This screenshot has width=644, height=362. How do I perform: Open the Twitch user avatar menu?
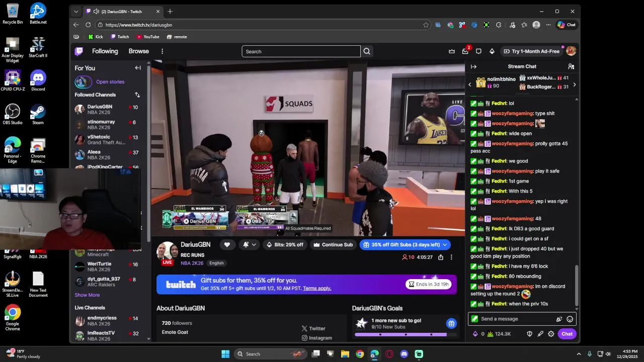pyautogui.click(x=571, y=51)
